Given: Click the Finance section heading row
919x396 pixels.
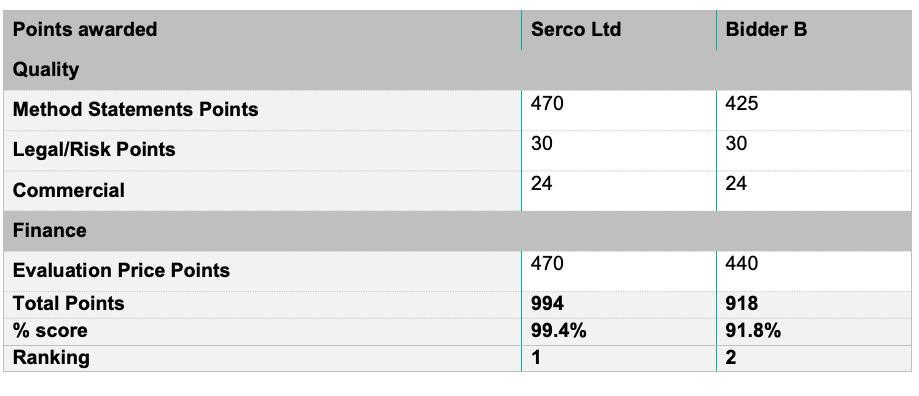Looking at the screenshot, I should click(x=457, y=230).
